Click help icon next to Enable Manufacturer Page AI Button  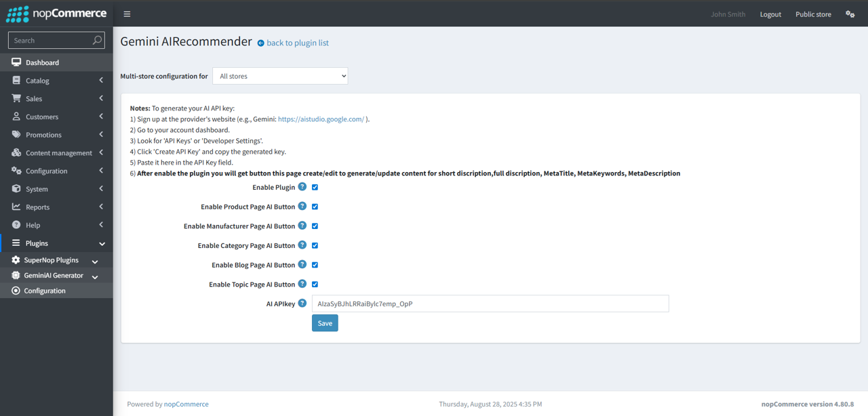pos(302,226)
